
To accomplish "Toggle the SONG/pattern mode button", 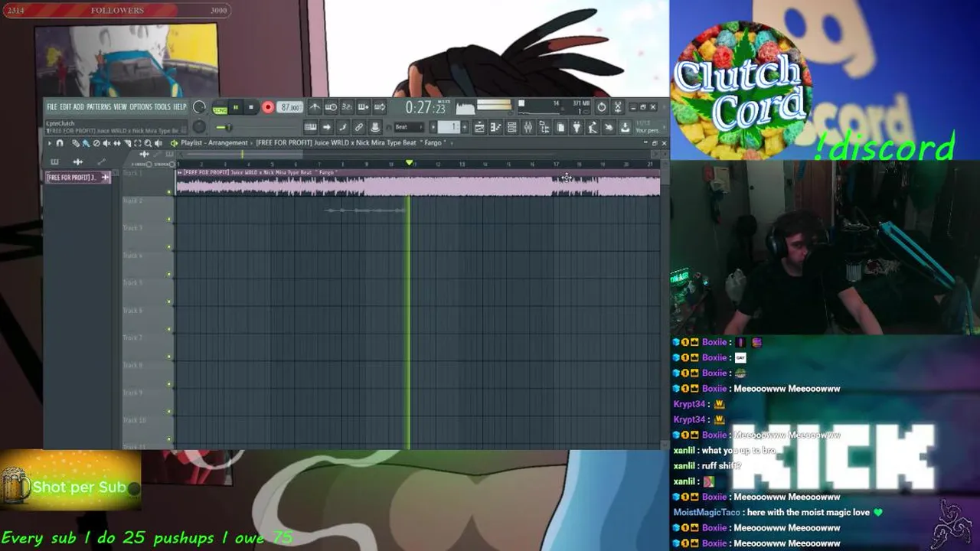I will pyautogui.click(x=220, y=109).
